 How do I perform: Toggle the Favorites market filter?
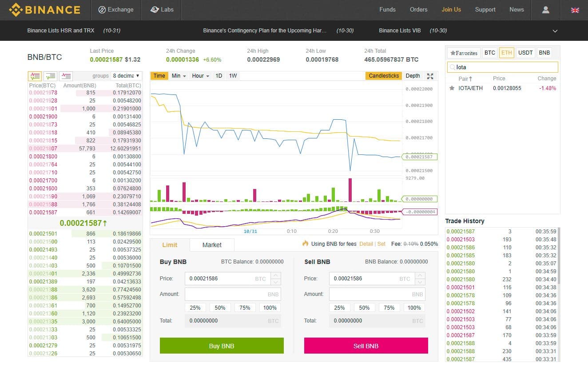[463, 52]
